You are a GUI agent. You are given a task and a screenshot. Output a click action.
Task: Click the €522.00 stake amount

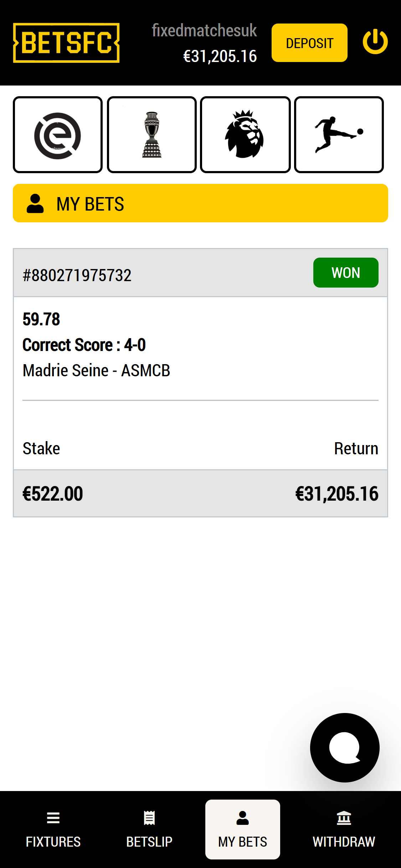tap(53, 494)
